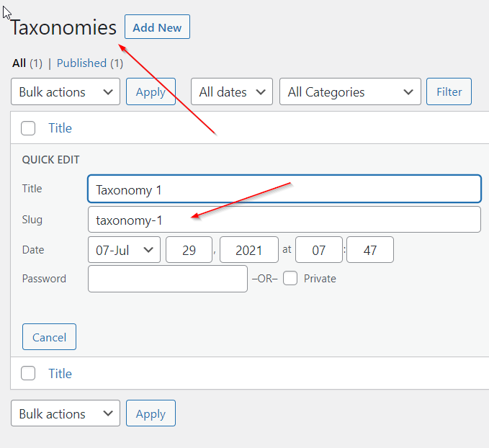Viewport: 489px width, 448px height.
Task: Click the hour field showing 07
Action: pyautogui.click(x=318, y=250)
